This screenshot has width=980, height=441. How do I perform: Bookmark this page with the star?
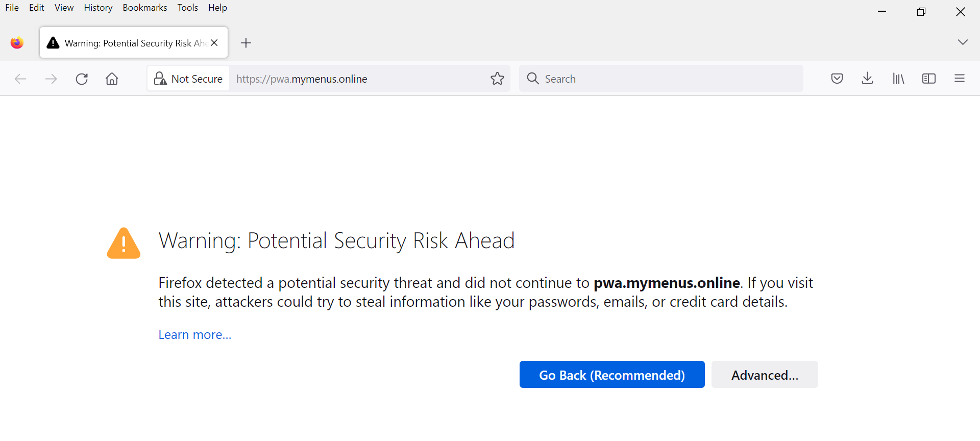pos(497,79)
